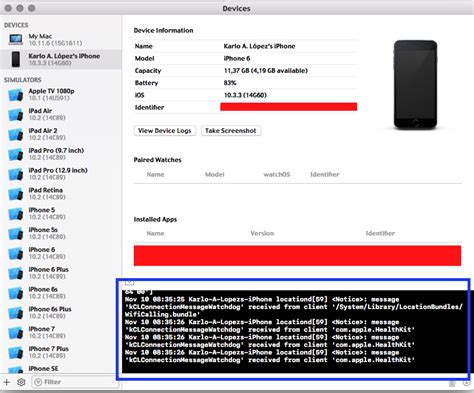
Task: Click the iPhone 5 simulator icon
Action: point(16,214)
